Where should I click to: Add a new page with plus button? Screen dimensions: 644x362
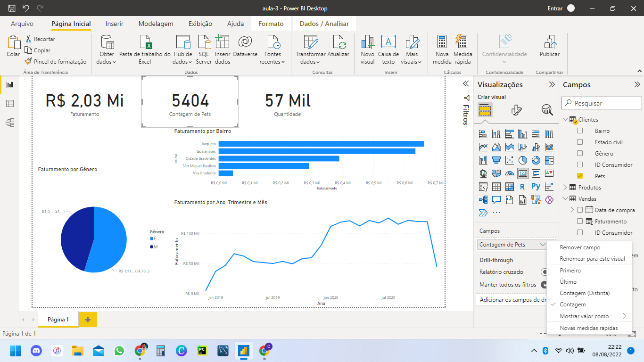(88, 320)
